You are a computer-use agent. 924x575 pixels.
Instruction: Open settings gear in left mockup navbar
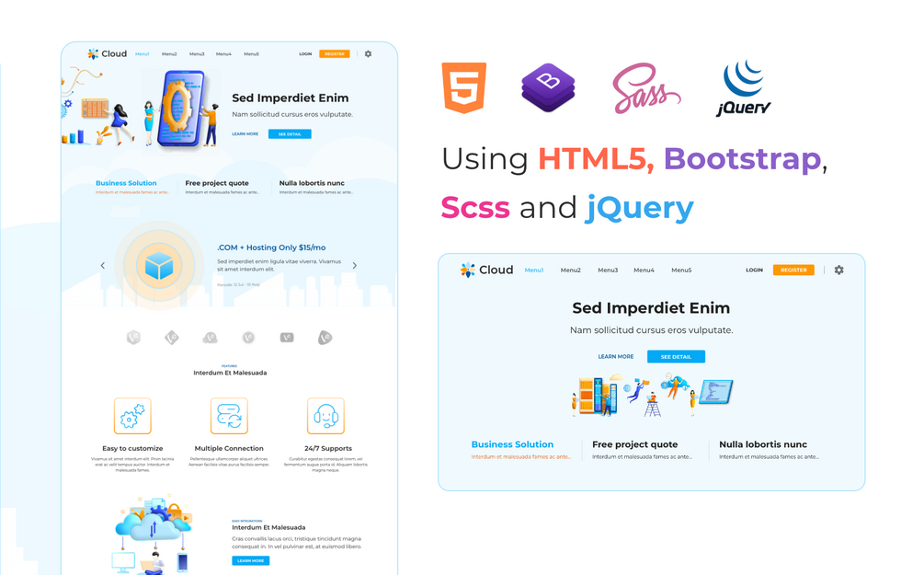click(x=369, y=53)
